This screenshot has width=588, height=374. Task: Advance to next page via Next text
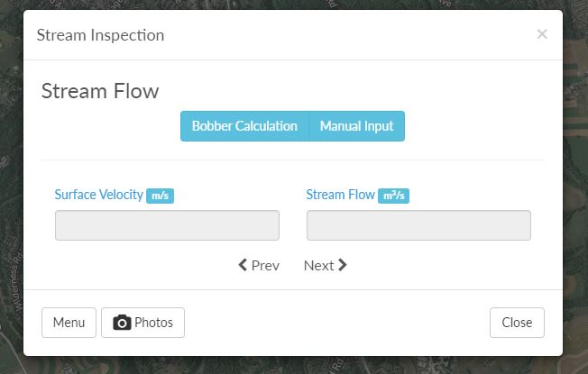tap(318, 266)
